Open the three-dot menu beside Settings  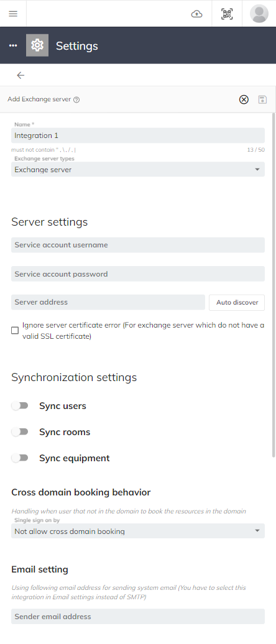13,45
